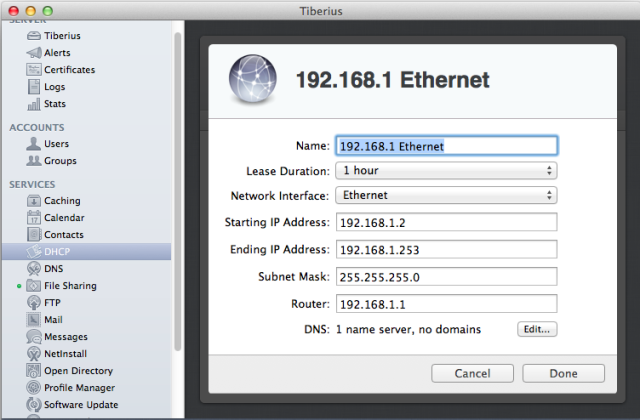Click the '192.168.1 Ethernet' dialog title

coord(392,80)
